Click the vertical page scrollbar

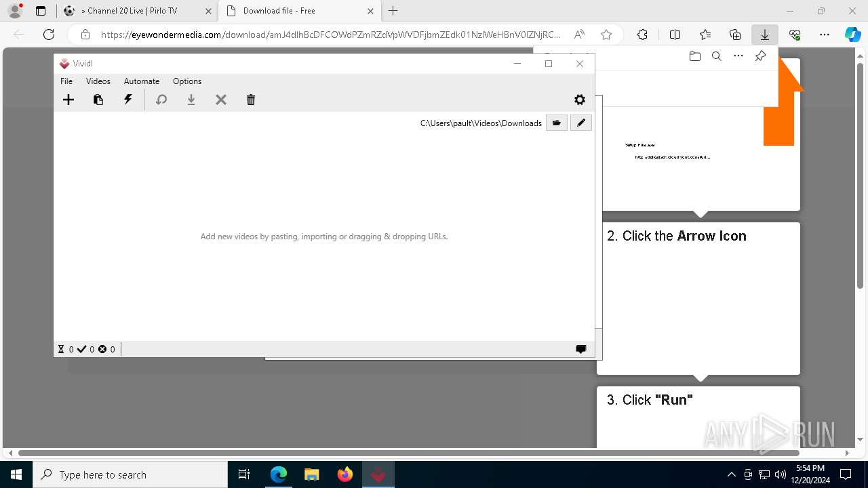(861, 176)
